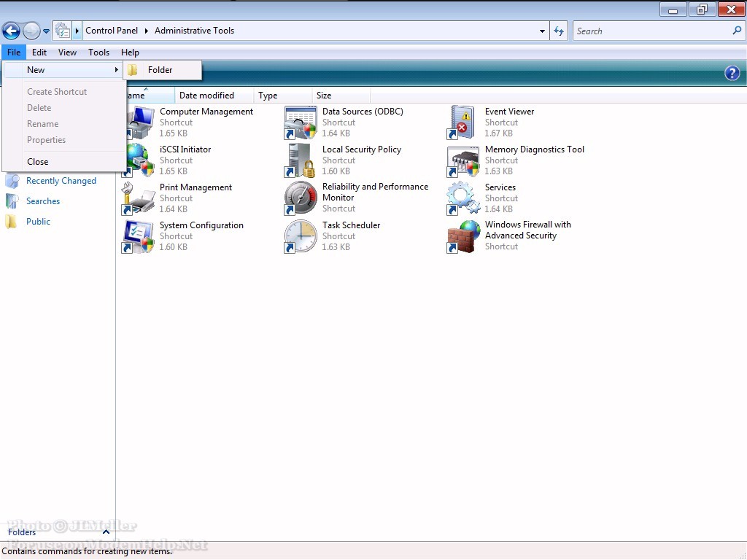Expand the arrow before Control Panel
Viewport: 747px width, 560px height.
(77, 31)
